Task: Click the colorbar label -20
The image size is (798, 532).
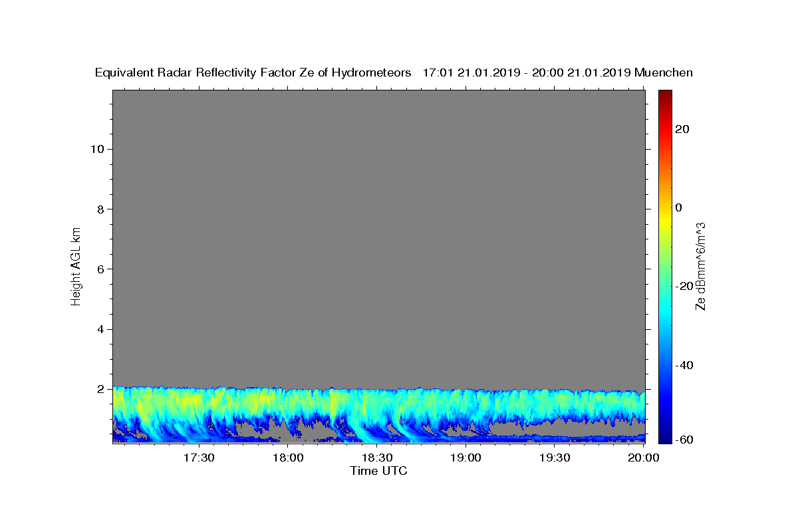Action: pos(684,286)
